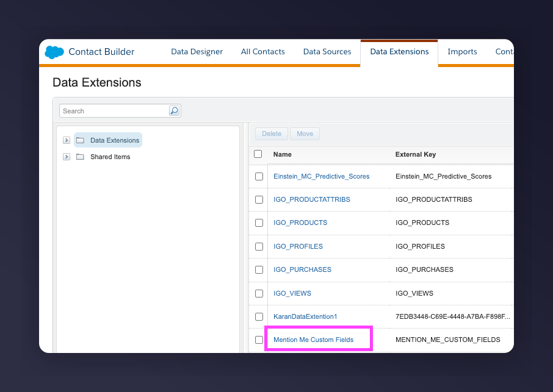The height and width of the screenshot is (392, 553).
Task: Click the External Key column header
Action: 416,154
